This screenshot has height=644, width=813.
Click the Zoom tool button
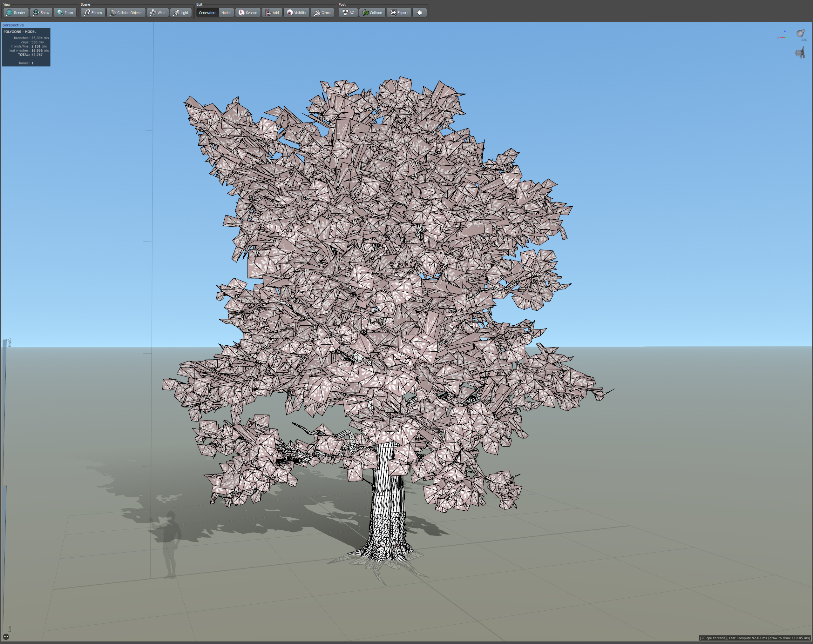pos(65,12)
